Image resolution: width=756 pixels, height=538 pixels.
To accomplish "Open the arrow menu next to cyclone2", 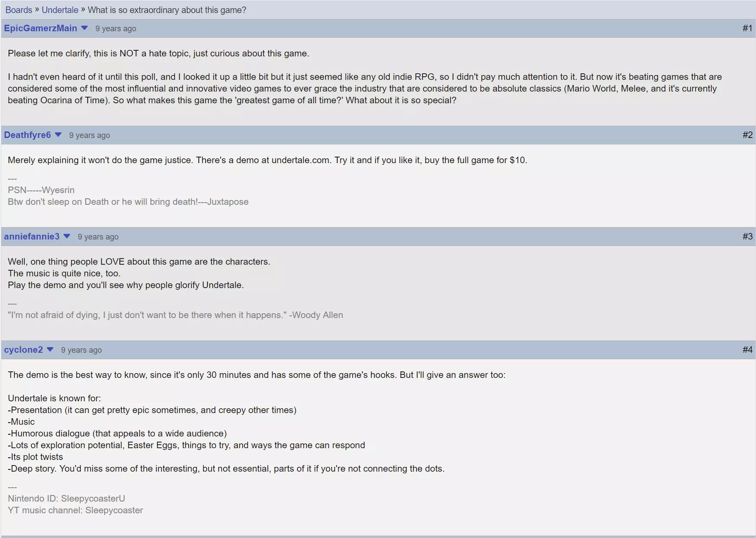I will pyautogui.click(x=50, y=350).
